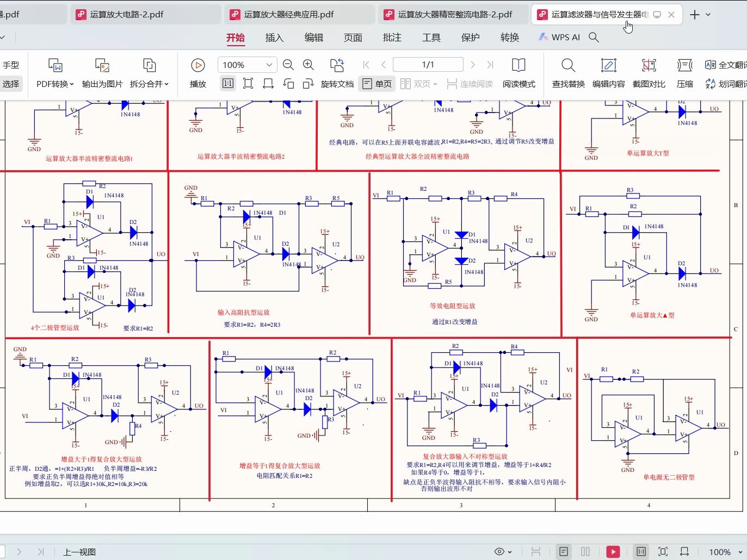Open eye mode dropdown arrow in status bar
The width and height of the screenshot is (747, 560).
click(x=510, y=552)
